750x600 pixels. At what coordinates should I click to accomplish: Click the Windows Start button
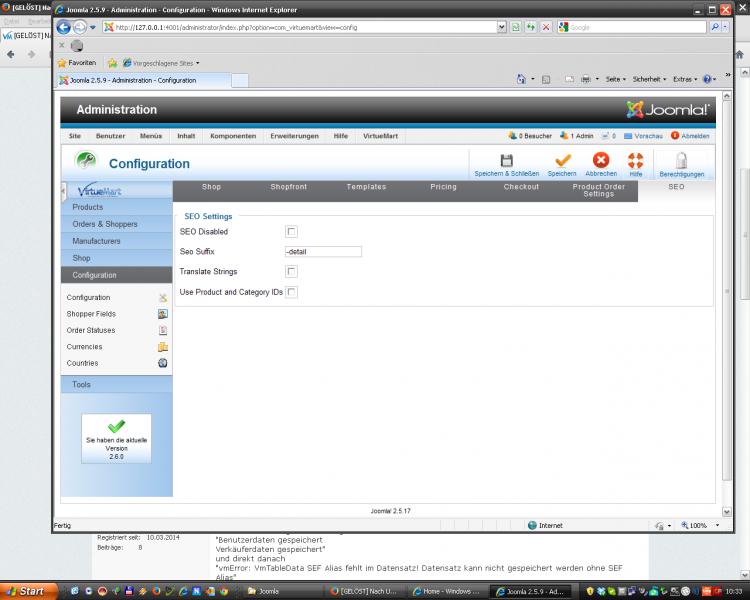(25, 591)
